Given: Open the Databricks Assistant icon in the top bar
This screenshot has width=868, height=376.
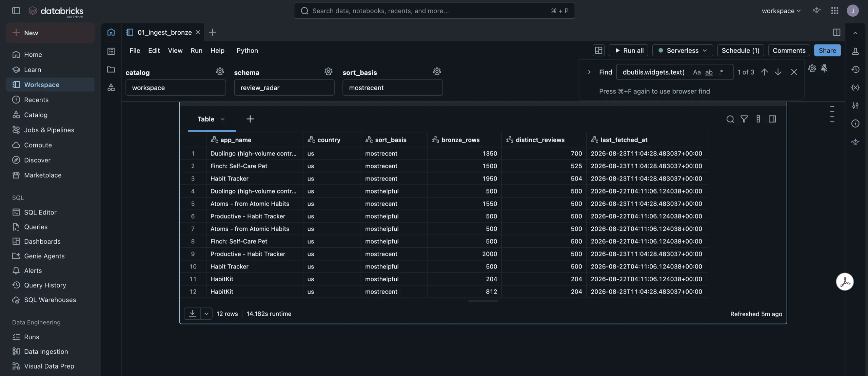Looking at the screenshot, I should (816, 11).
